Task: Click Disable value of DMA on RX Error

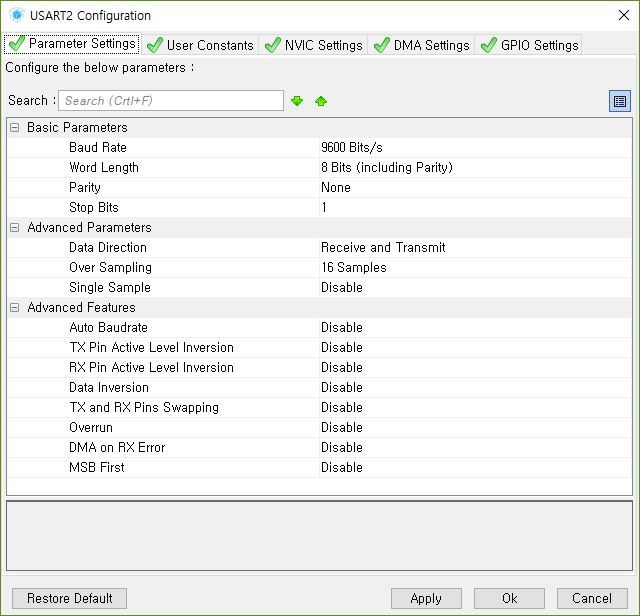Action: [x=342, y=447]
